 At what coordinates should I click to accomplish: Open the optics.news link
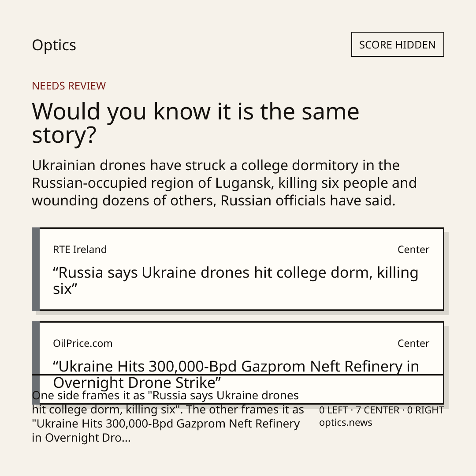346,423
